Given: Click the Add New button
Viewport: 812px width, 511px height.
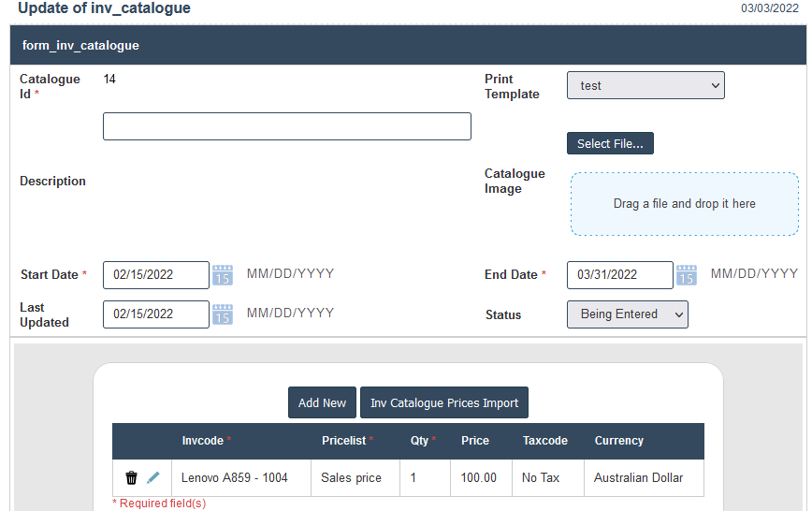Looking at the screenshot, I should [x=322, y=402].
